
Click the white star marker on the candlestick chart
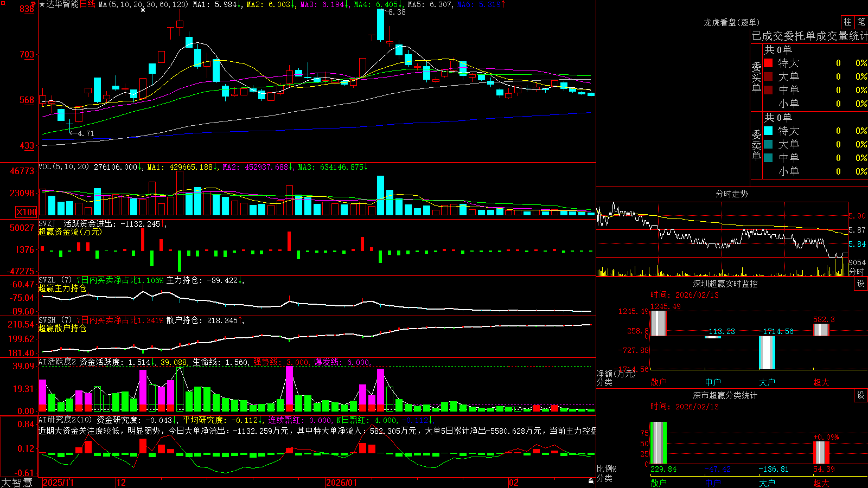143,10
